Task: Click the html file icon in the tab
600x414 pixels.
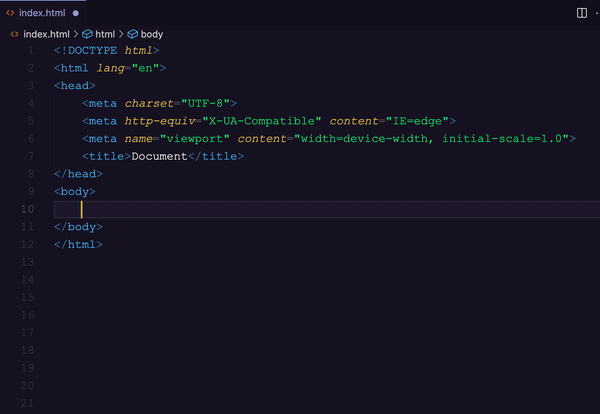Action: tap(10, 13)
